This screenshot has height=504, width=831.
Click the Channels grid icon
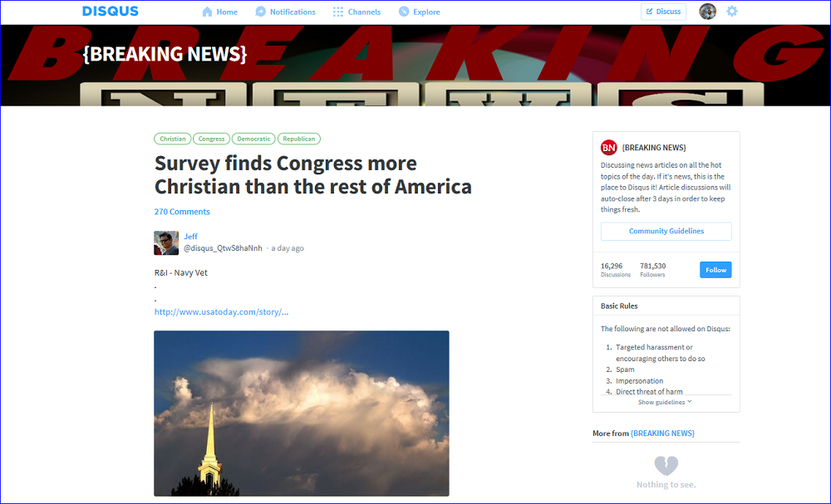tap(338, 12)
